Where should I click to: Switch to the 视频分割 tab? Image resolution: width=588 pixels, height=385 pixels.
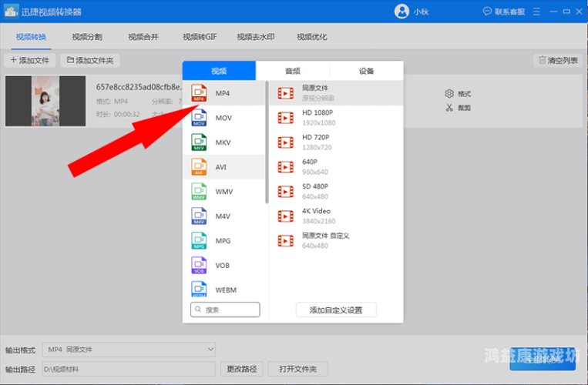[87, 37]
